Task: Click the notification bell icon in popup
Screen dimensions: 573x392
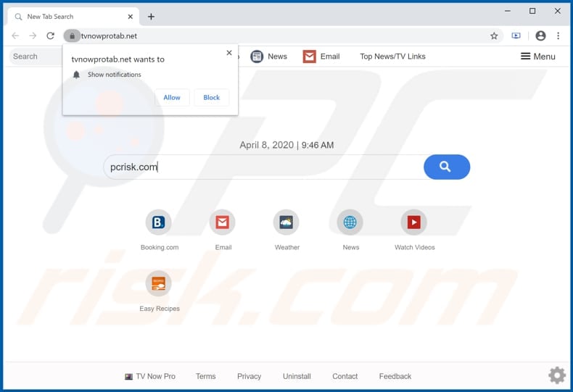Action: point(76,75)
